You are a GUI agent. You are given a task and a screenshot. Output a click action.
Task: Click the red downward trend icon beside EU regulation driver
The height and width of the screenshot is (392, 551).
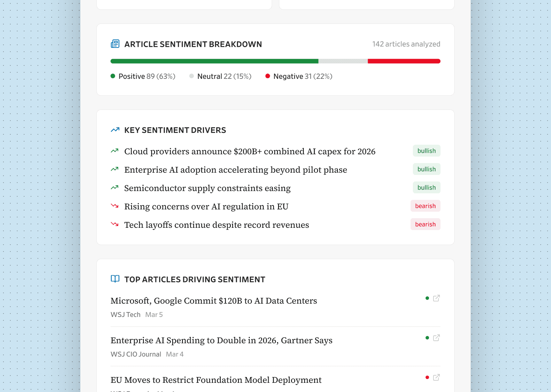114,206
